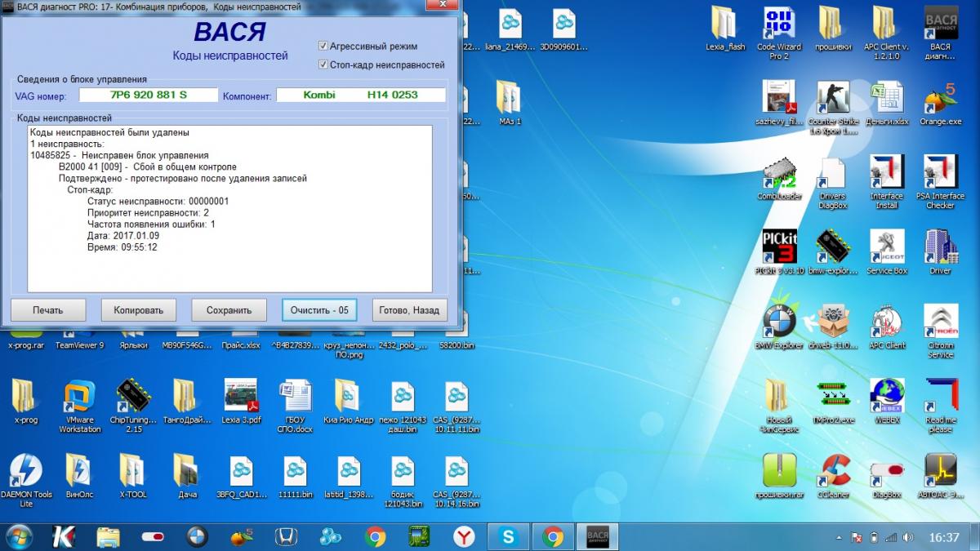Image resolution: width=980 pixels, height=551 pixels.
Task: Save the report using the Сохранить button
Action: coord(229,310)
